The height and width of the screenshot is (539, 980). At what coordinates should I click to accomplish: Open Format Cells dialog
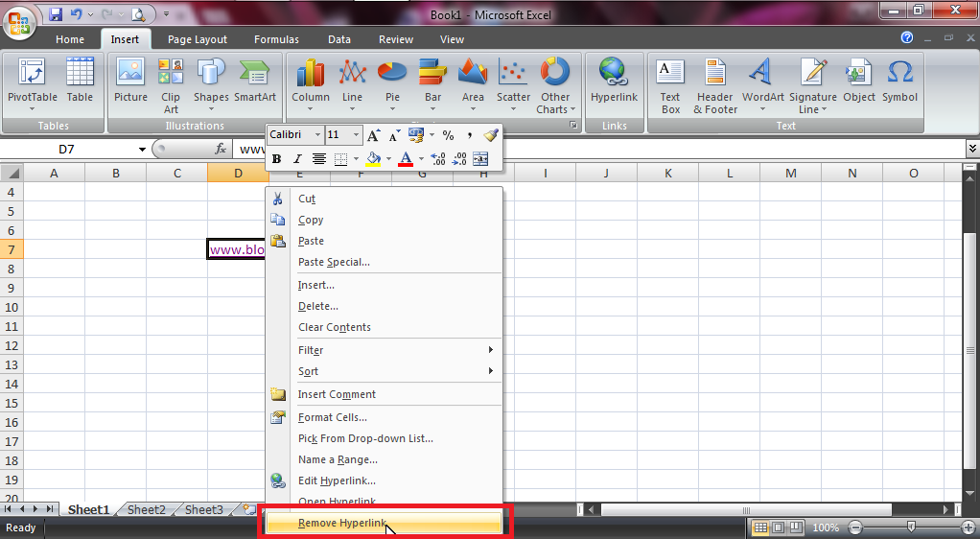(x=385, y=417)
